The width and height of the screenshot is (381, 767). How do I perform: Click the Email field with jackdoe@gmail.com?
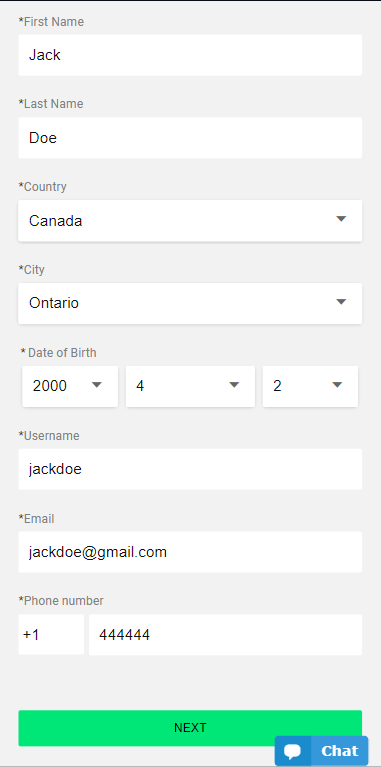pyautogui.click(x=190, y=552)
